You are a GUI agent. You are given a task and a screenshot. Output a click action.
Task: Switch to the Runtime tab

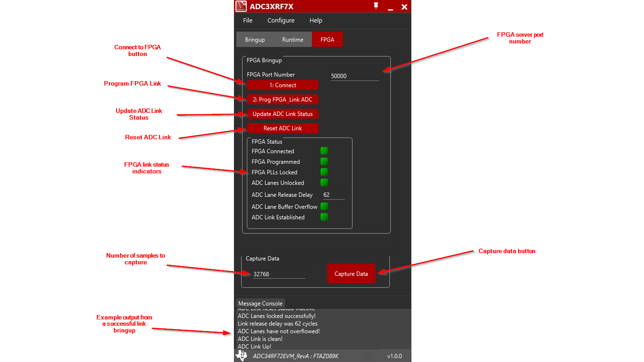pos(293,40)
